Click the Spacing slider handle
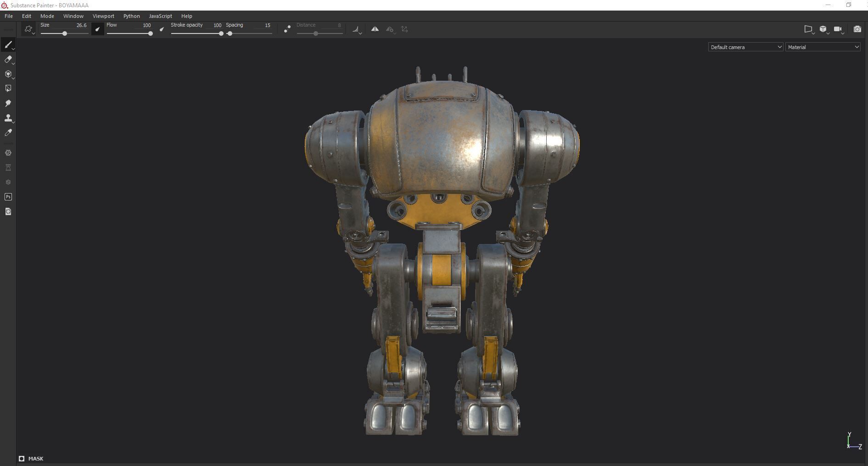Image resolution: width=868 pixels, height=466 pixels. coord(230,33)
